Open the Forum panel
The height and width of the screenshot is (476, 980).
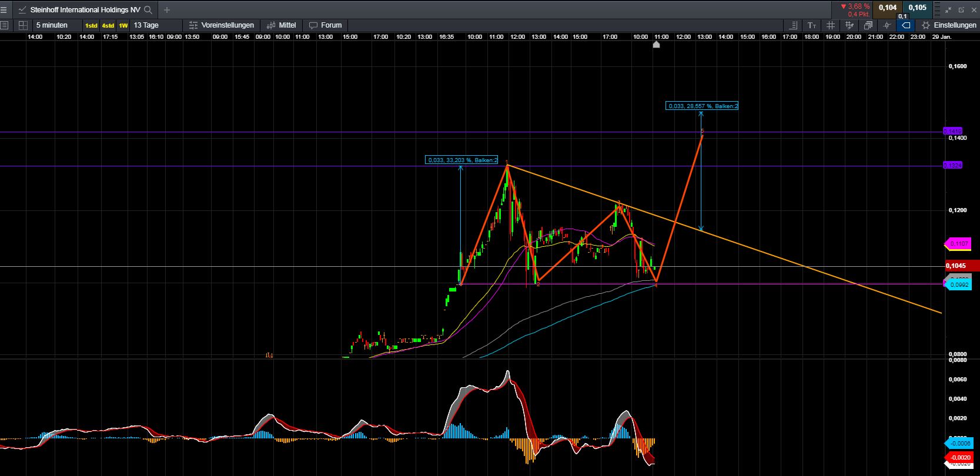pyautogui.click(x=326, y=25)
